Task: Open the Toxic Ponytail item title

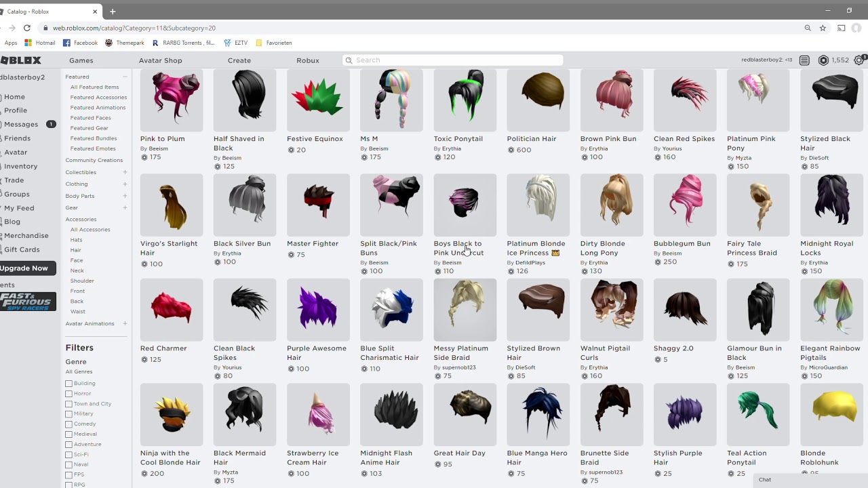Action: [458, 139]
